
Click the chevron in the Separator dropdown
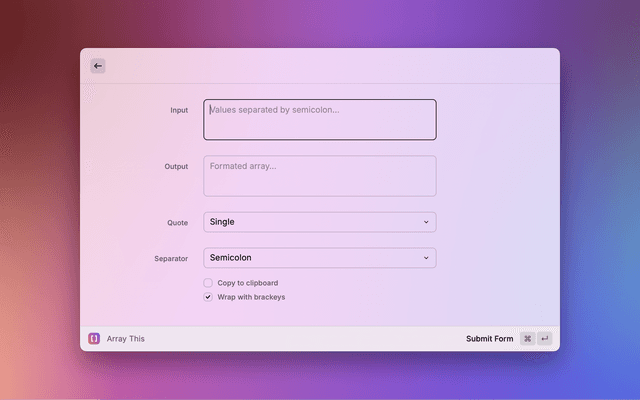pos(425,258)
